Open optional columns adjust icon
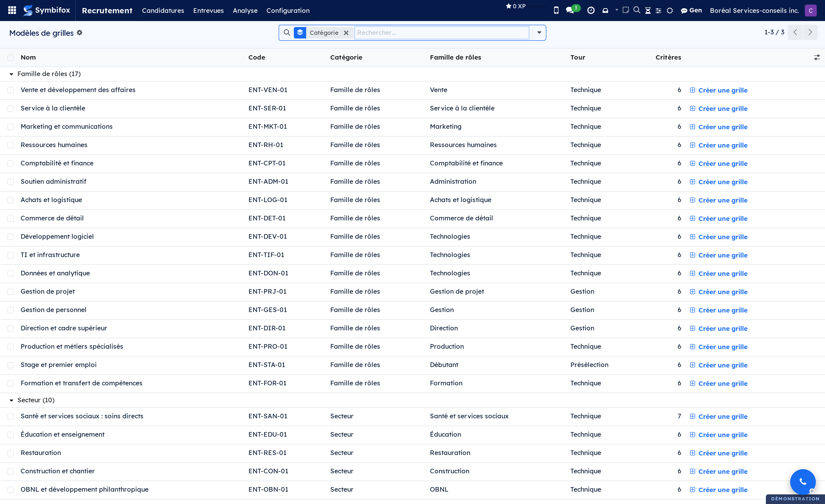The image size is (825, 504). 817,57
